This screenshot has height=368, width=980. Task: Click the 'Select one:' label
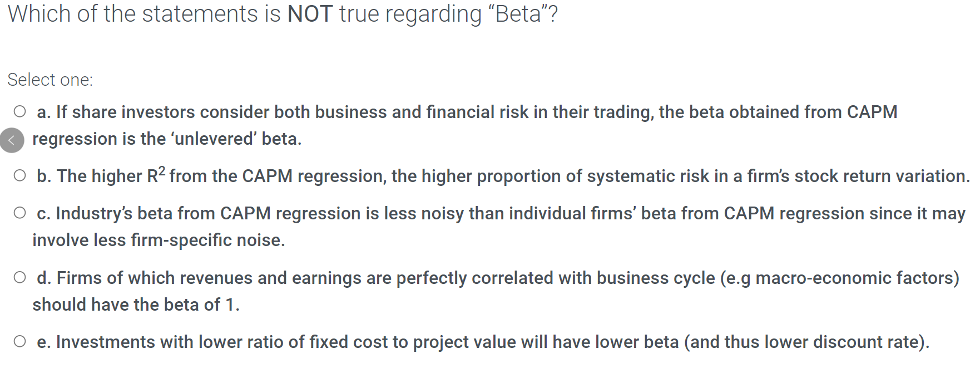50,80
